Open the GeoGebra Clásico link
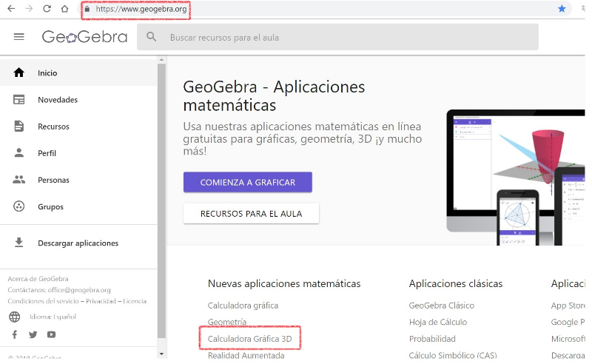The height and width of the screenshot is (364, 592). [x=441, y=306]
